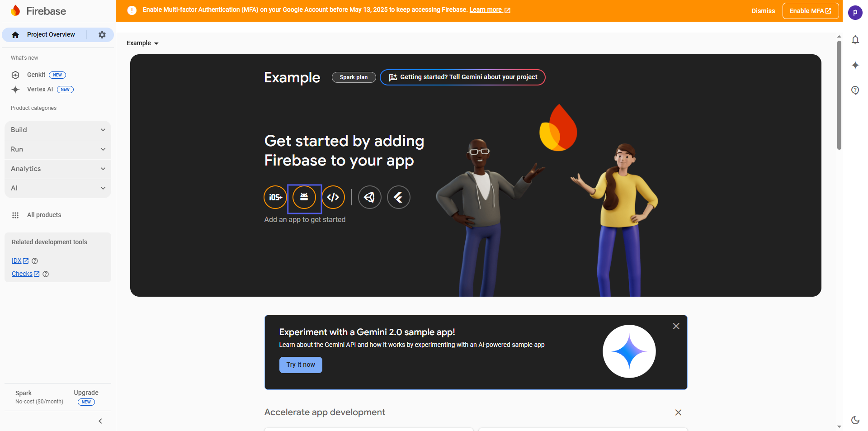
Task: Open the Example project selector dropdown
Action: tap(142, 43)
